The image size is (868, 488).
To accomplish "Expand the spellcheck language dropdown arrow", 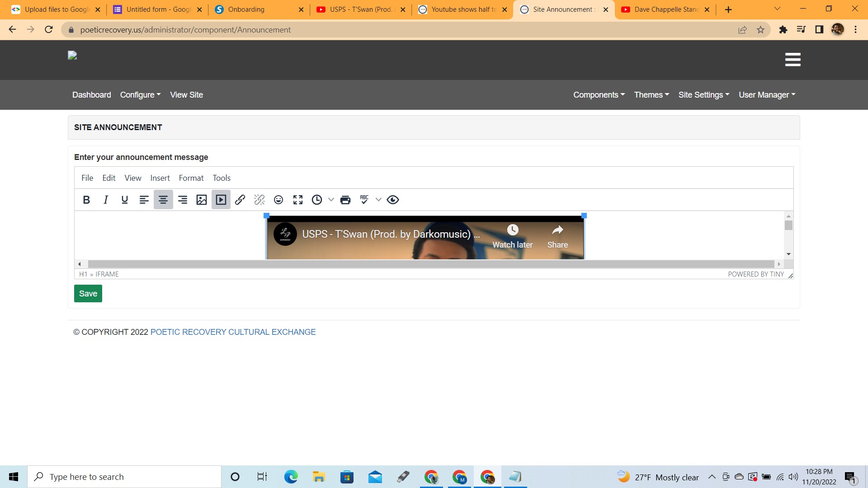I will (378, 200).
